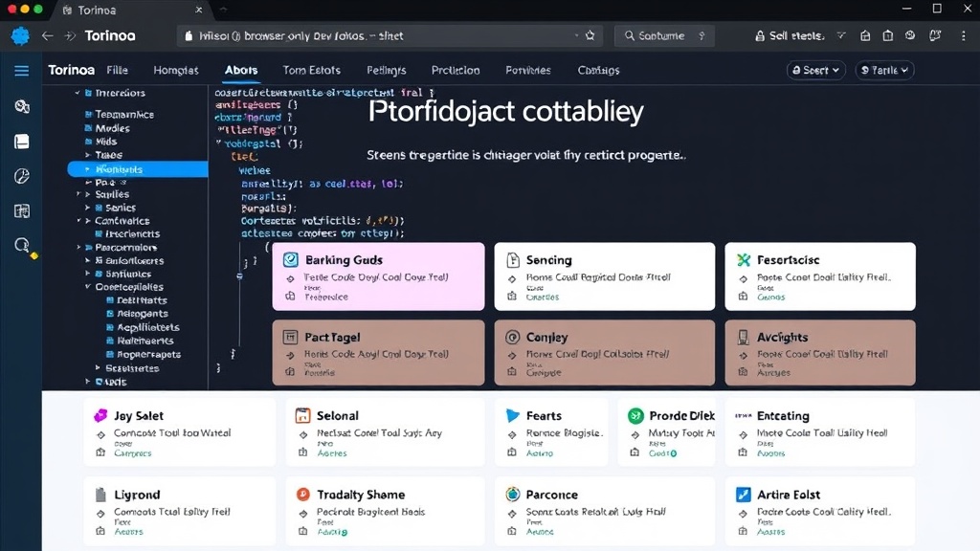Click the orange Selonal icon
The height and width of the screenshot is (551, 980).
tap(302, 415)
